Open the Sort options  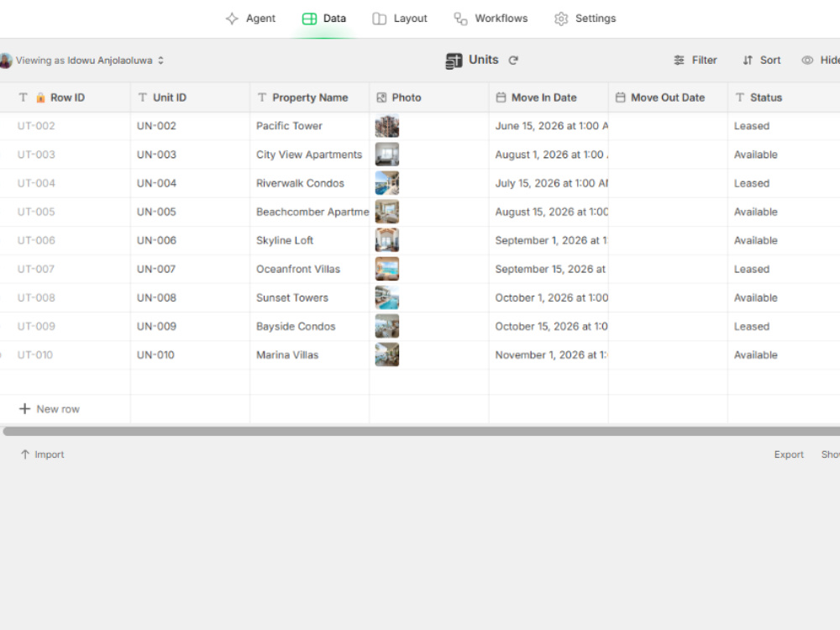click(x=761, y=60)
